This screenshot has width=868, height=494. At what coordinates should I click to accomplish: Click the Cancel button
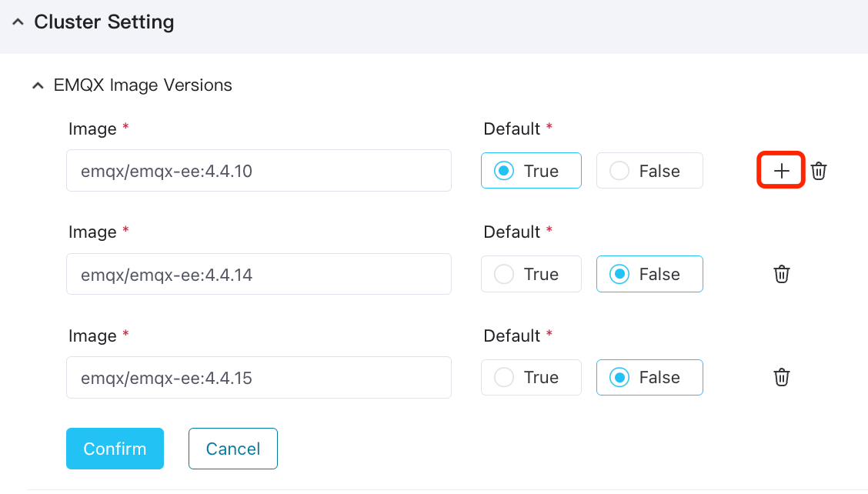(x=232, y=449)
